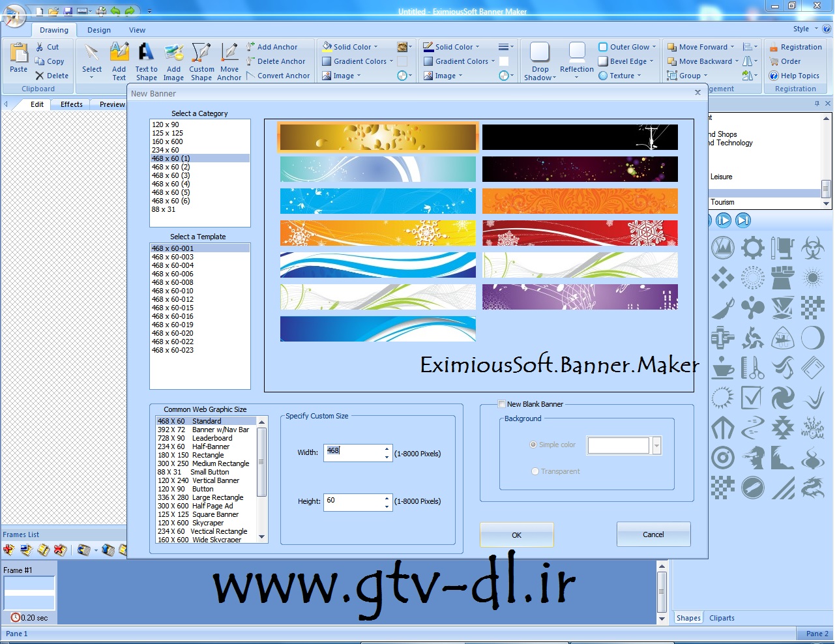Click the Convert Anchor tool

[x=278, y=76]
